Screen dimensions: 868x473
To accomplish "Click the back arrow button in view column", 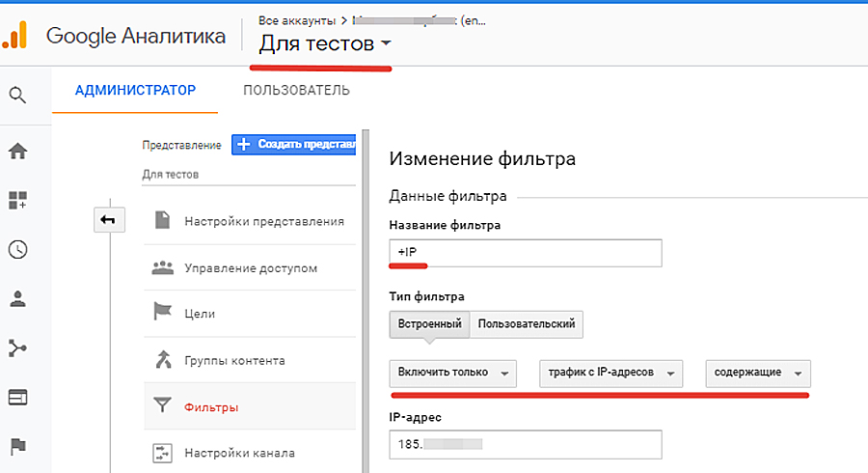I will (x=107, y=220).
